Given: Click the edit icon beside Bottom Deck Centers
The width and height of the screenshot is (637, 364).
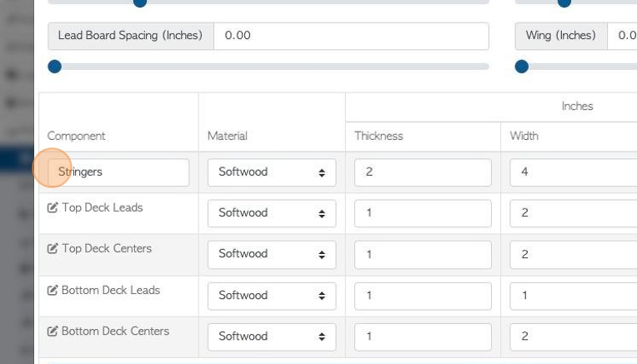Looking at the screenshot, I should [53, 332].
